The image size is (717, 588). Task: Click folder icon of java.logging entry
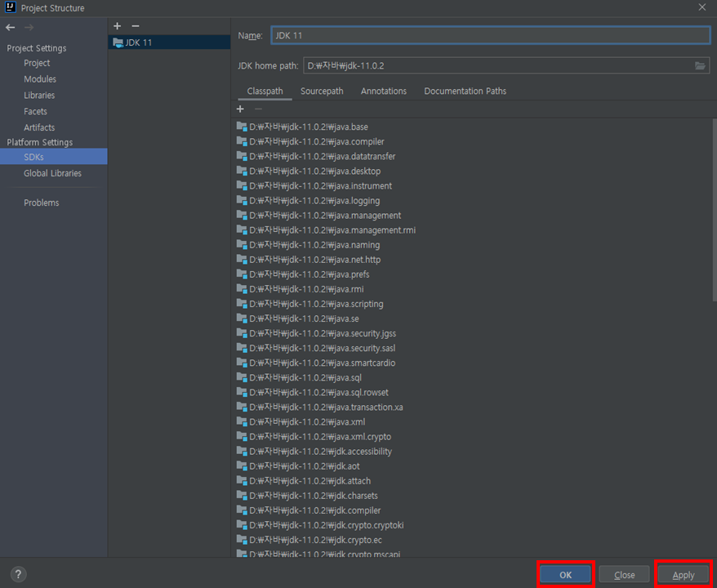coord(242,200)
